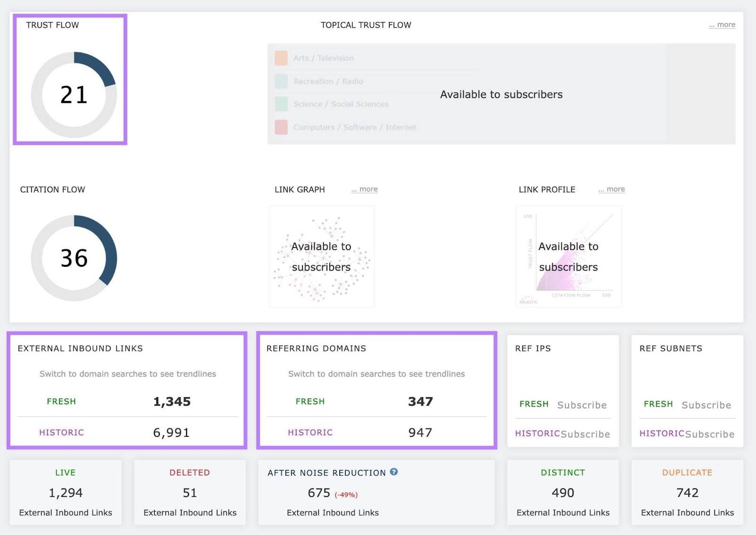Click the FRESH label under Referring Domains

(310, 401)
